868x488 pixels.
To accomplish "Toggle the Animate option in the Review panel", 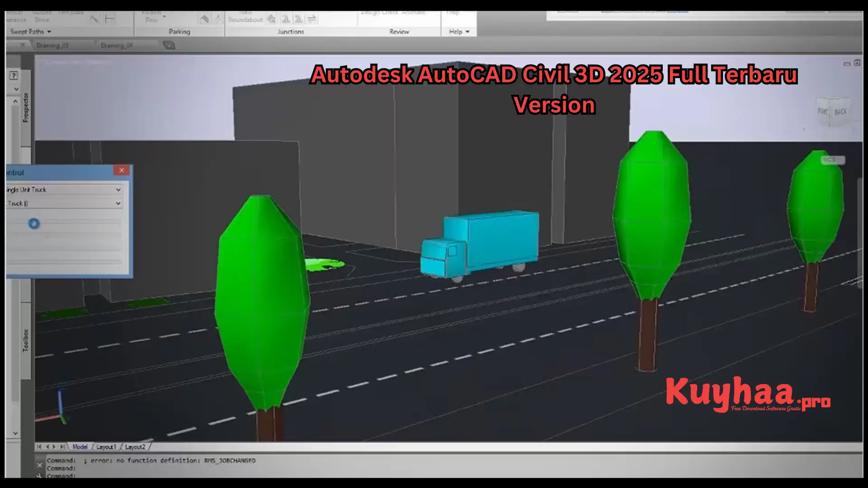I will click(x=413, y=12).
